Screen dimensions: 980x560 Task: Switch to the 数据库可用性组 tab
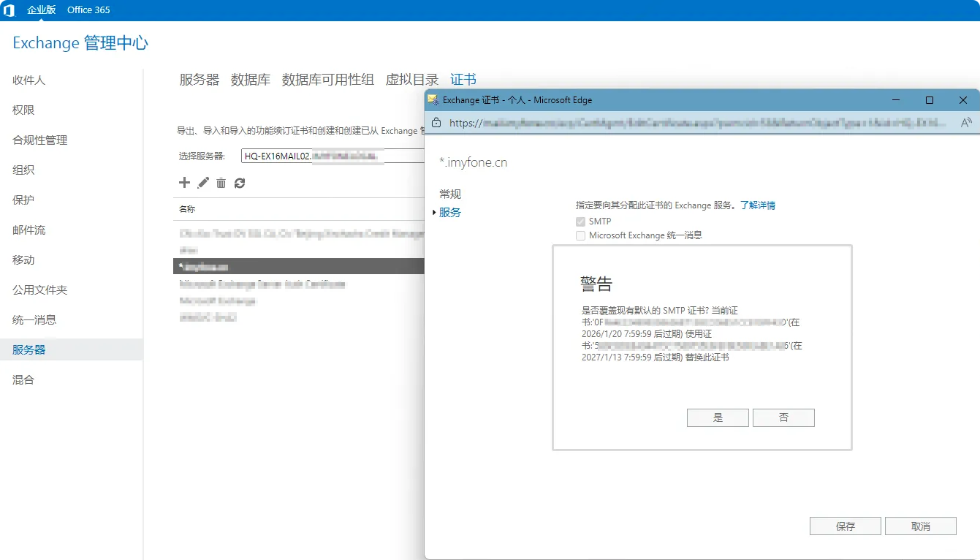pyautogui.click(x=328, y=80)
